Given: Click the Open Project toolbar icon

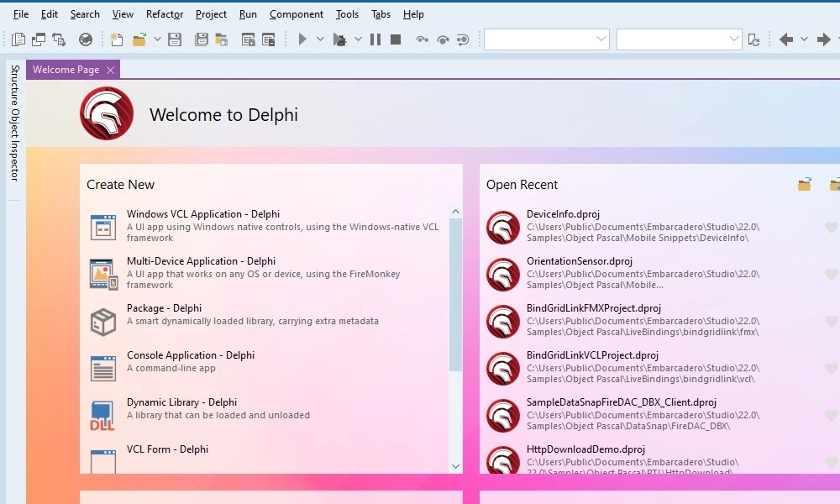Looking at the screenshot, I should (222, 39).
